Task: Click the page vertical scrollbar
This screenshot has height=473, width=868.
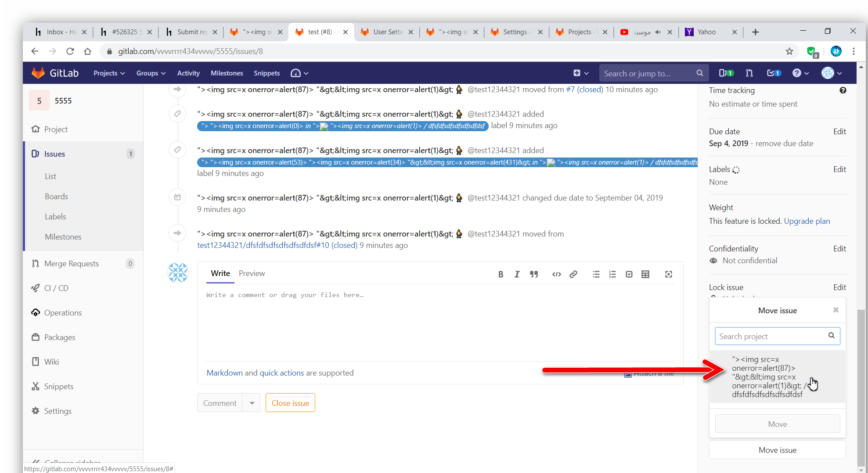Action: tap(861, 386)
